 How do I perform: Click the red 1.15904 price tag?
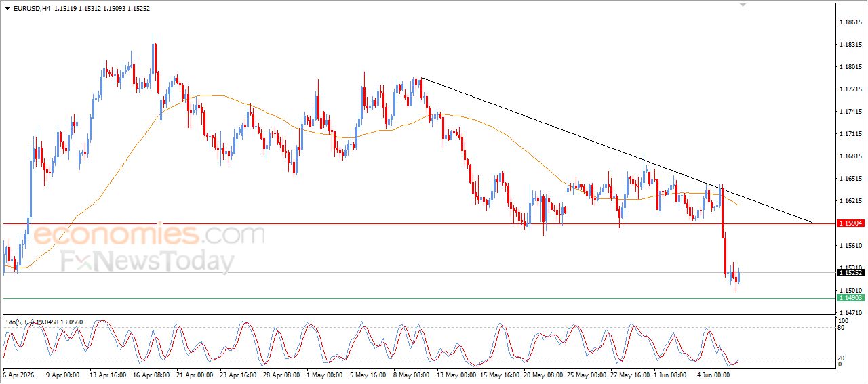[850, 223]
